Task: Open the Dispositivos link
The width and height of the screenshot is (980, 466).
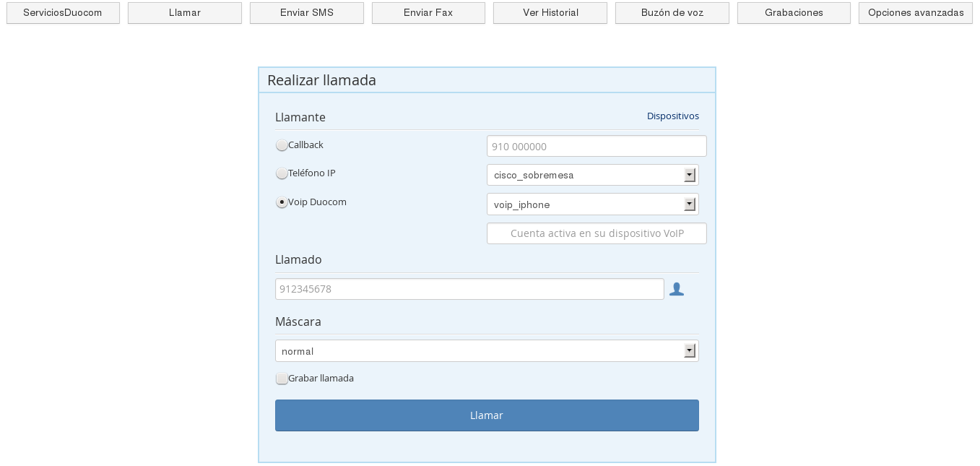Action: (672, 116)
